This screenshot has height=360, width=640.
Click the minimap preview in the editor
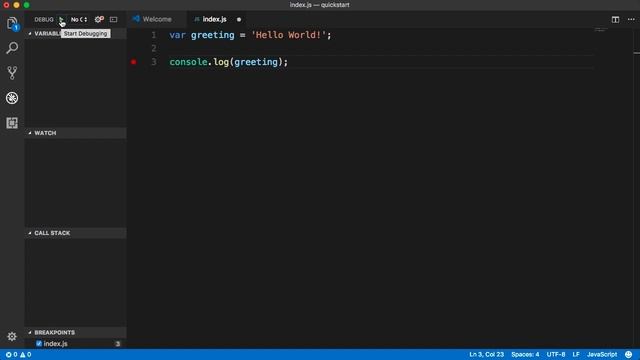pyautogui.click(x=600, y=30)
